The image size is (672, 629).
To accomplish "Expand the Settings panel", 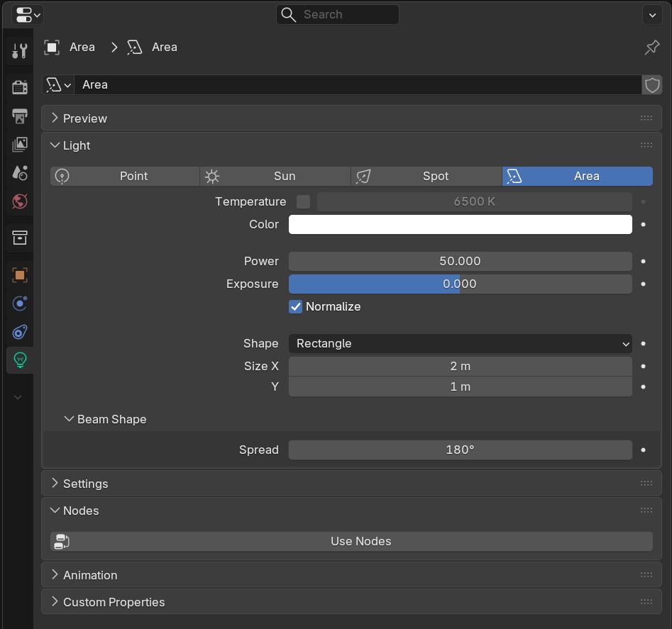I will pyautogui.click(x=85, y=484).
